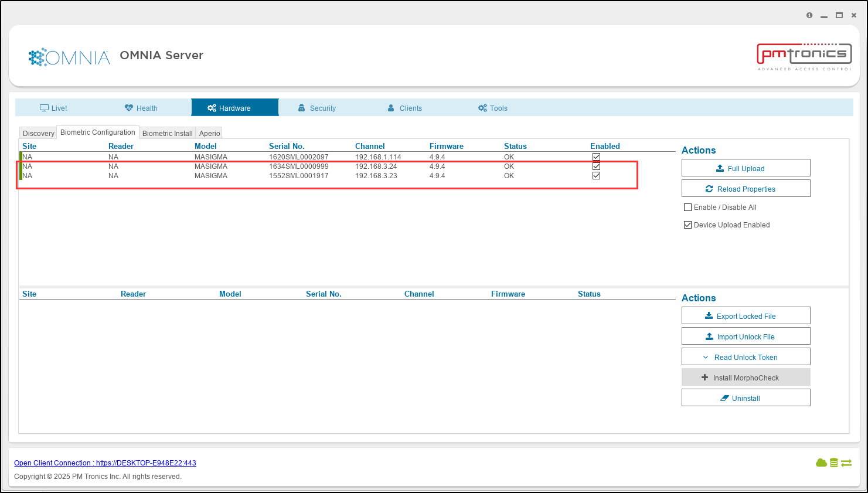The width and height of the screenshot is (868, 493).
Task: Open Biometric Install sub-tab
Action: pos(167,133)
